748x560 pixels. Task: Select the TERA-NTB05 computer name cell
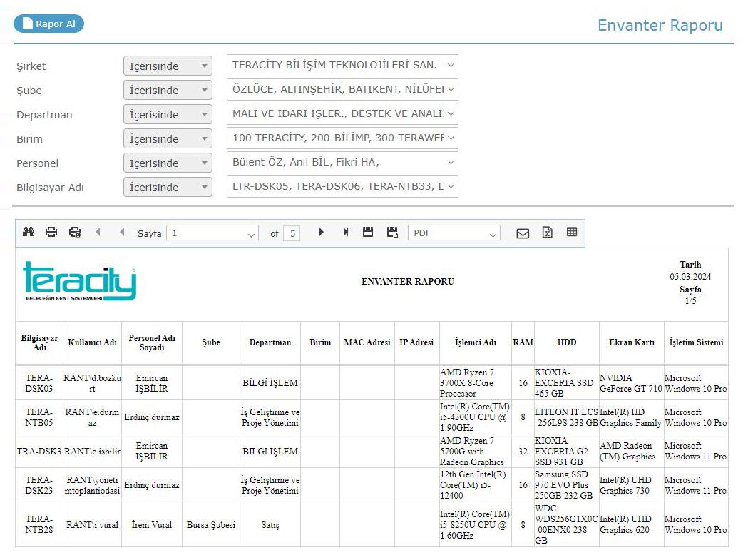coord(39,417)
